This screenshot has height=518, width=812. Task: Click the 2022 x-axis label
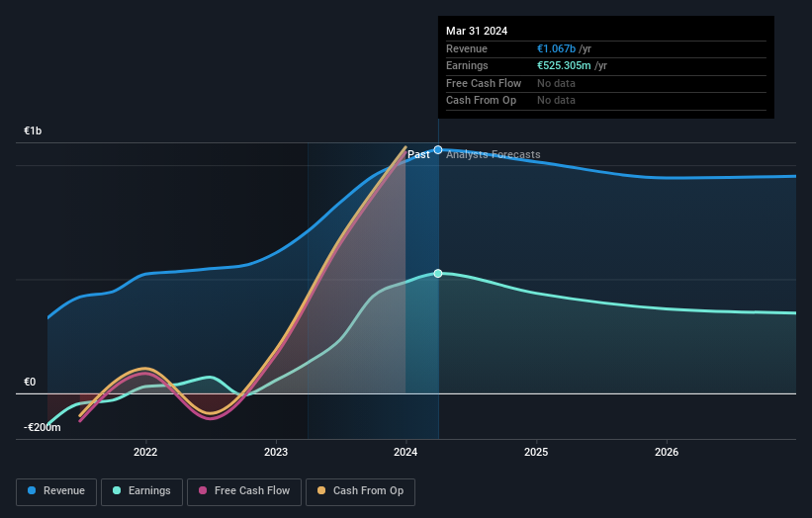145,452
